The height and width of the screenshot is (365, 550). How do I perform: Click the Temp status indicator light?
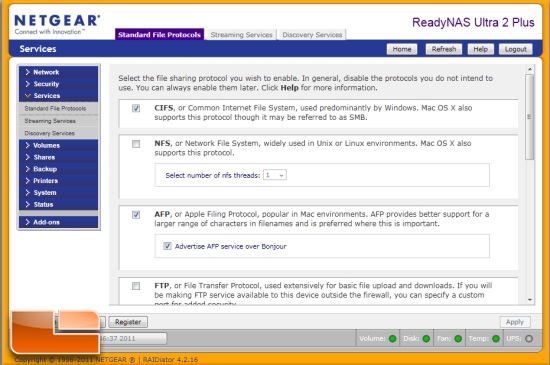click(x=496, y=339)
